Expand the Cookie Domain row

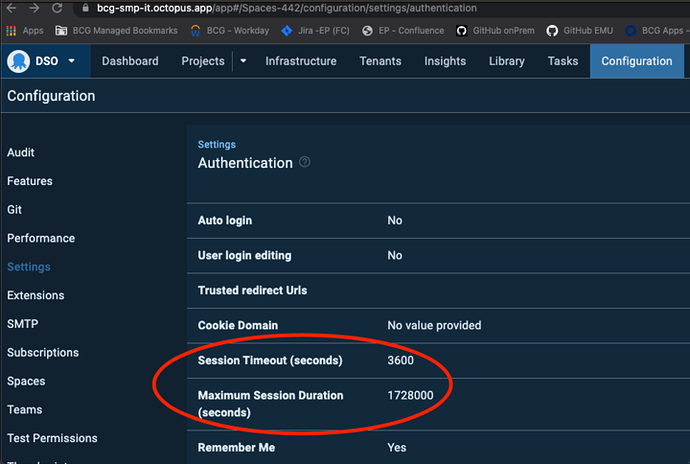pos(438,325)
